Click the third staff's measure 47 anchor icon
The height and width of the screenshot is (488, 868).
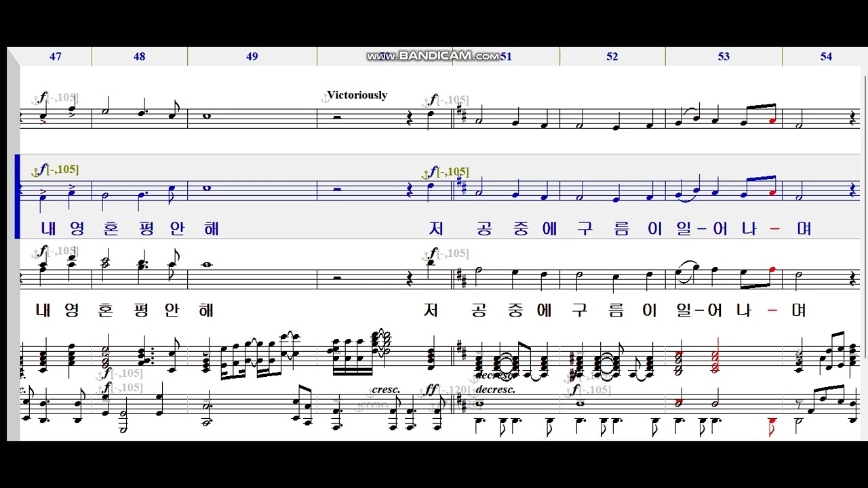pyautogui.click(x=36, y=253)
